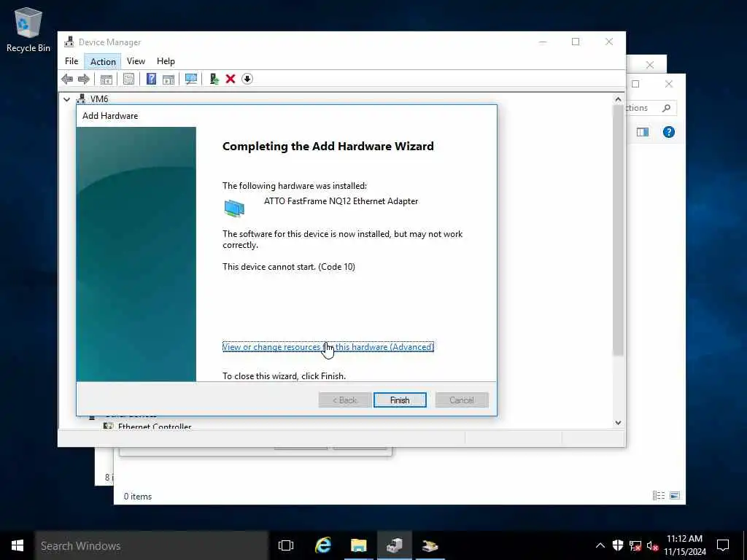The height and width of the screenshot is (560, 747).
Task: Click Finish to close the wizard
Action: coord(400,400)
